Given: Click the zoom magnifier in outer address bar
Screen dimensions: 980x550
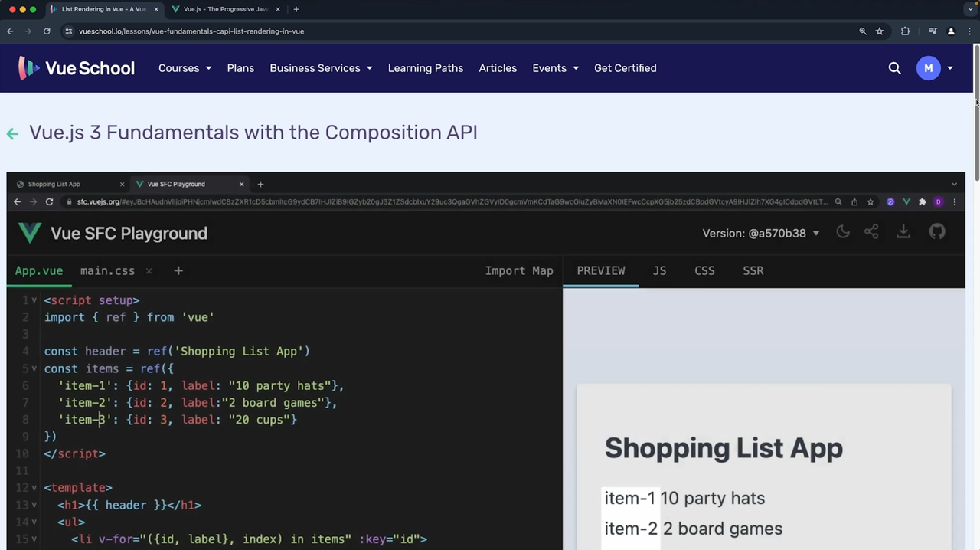Looking at the screenshot, I should click(863, 31).
